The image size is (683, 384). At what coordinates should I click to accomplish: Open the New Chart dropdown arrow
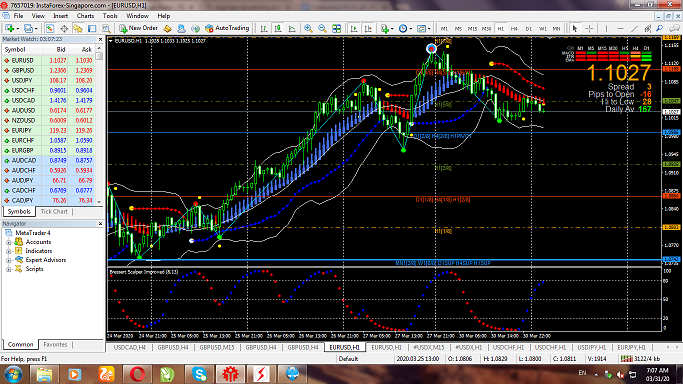(17, 28)
